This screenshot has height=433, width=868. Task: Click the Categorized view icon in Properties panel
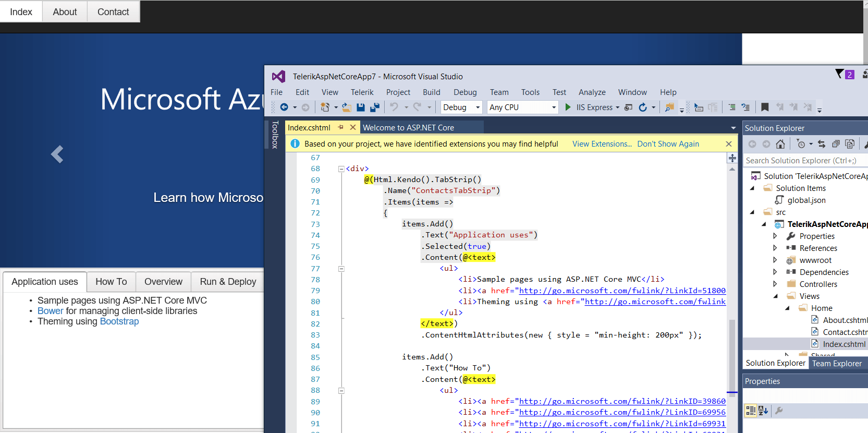point(751,411)
